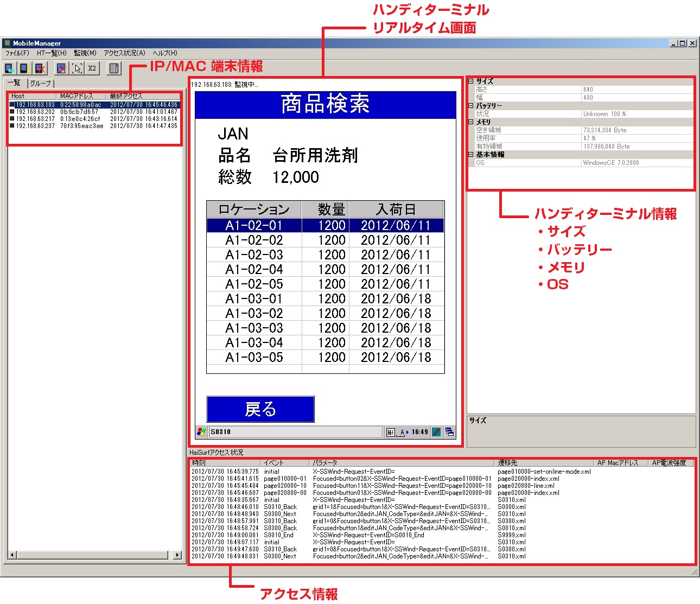Open the panel display toolbar icon
Screen dimensions: 700x604
[x=114, y=68]
